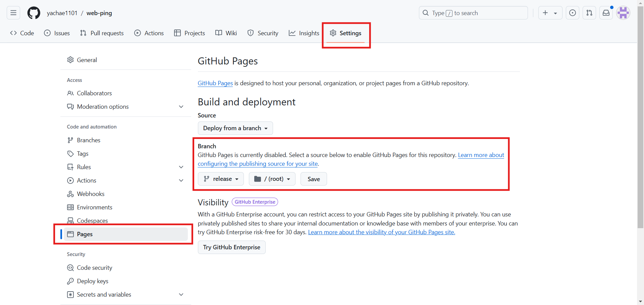Open the configuring the publishing source link
Viewport: 644px width, 305px height.
pos(258,164)
